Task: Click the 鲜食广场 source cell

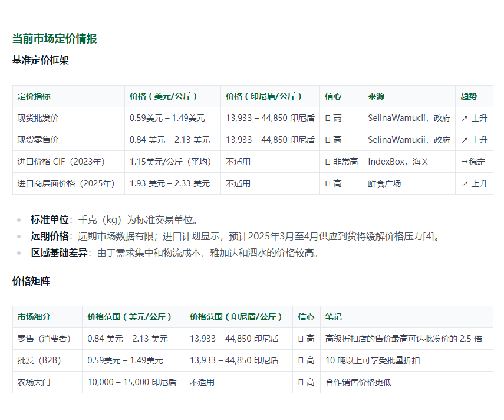Action: [384, 183]
